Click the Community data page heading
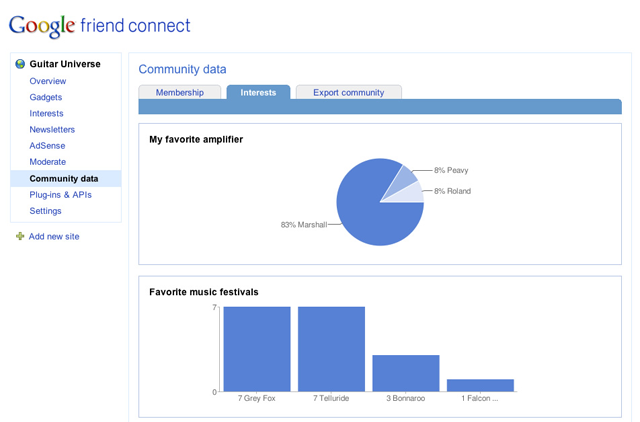The image size is (640, 422). click(182, 69)
